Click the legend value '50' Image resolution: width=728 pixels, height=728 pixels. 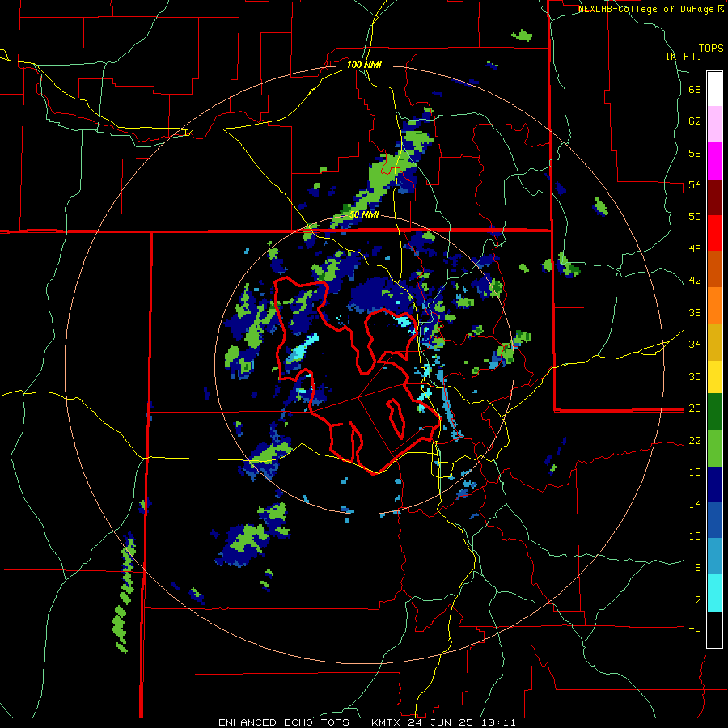point(695,216)
